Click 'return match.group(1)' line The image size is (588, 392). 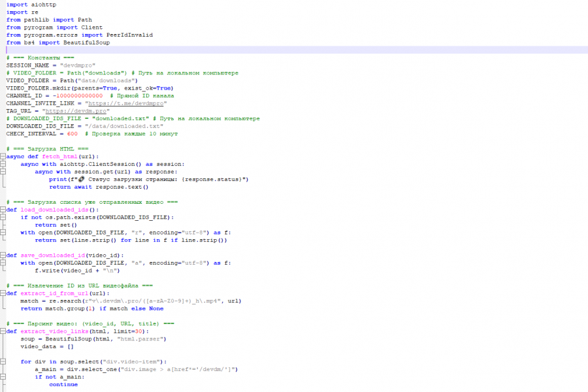pos(92,308)
